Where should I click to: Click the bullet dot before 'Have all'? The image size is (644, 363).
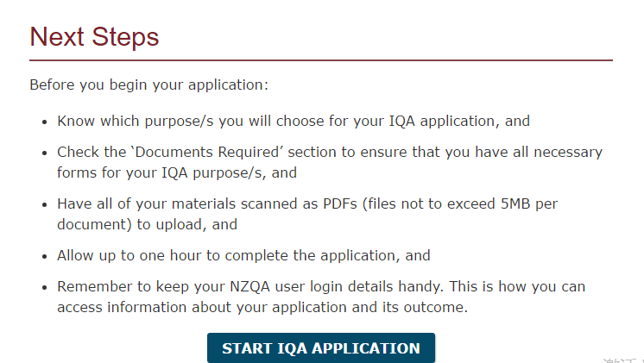[45, 204]
